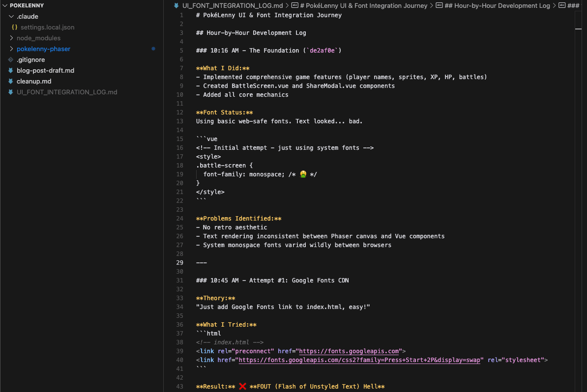Screen dimensions: 587x392
Task: Open blog-post-draft.md
Action: tap(45, 70)
